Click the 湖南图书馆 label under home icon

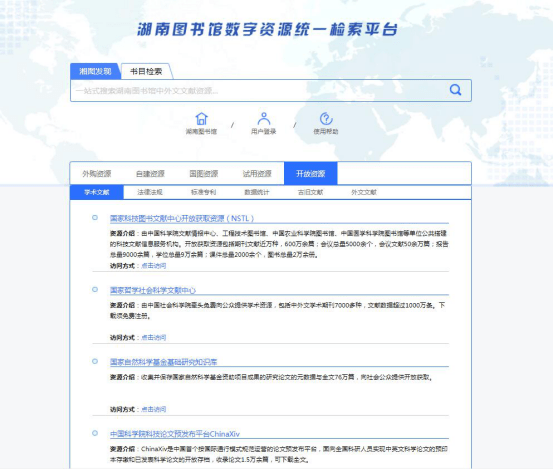201,131
